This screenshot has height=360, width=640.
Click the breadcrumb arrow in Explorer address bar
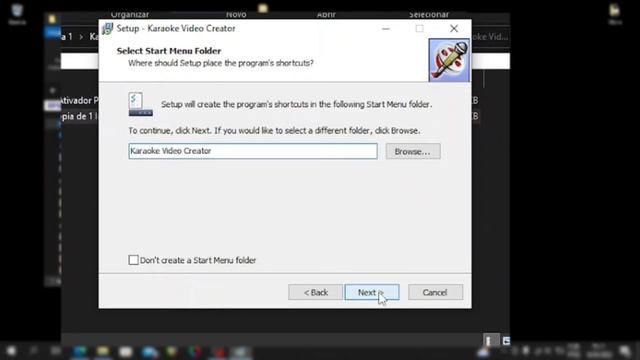[81, 37]
